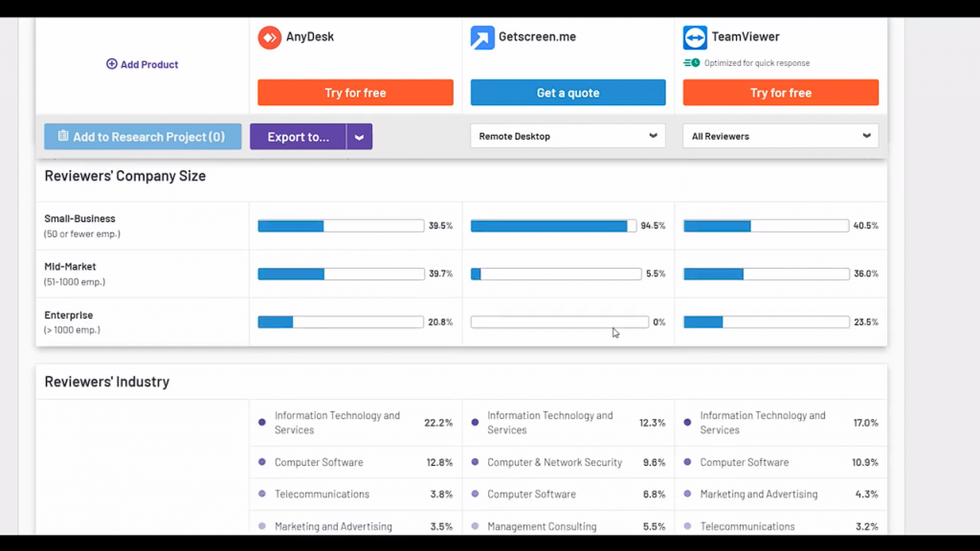Click the Mid-Market row label

point(70,267)
